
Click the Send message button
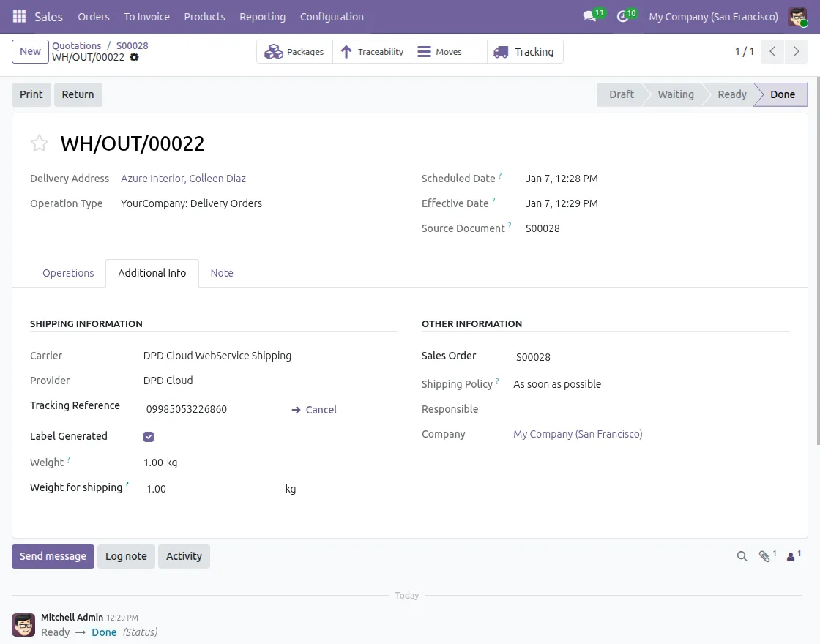(53, 556)
